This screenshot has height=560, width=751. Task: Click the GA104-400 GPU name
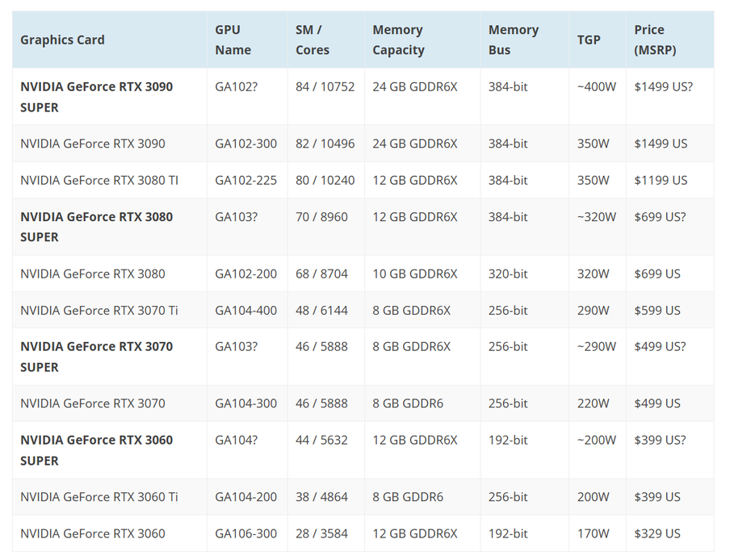tap(245, 311)
